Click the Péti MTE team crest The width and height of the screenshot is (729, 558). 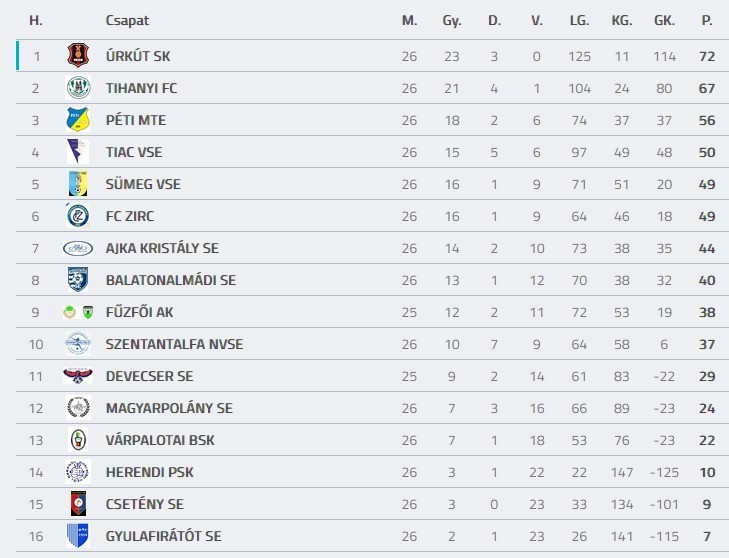[78, 120]
